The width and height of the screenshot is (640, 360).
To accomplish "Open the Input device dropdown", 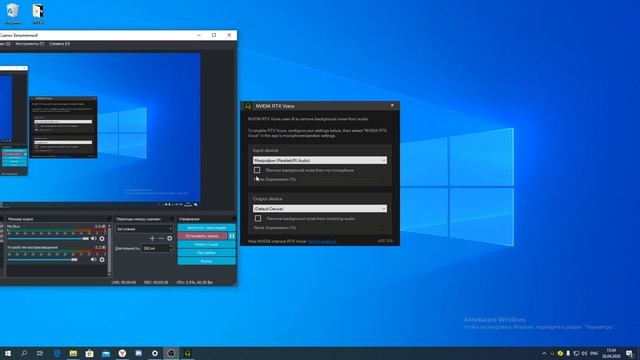I will (320, 160).
